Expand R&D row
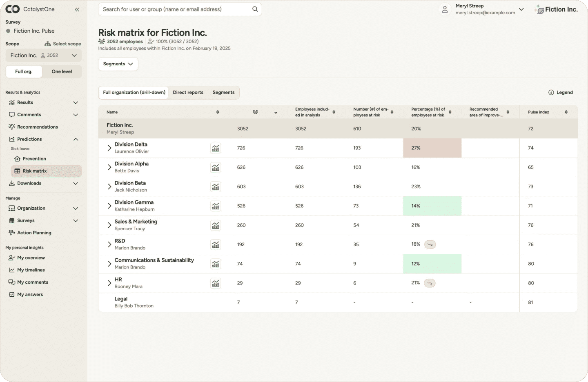The image size is (588, 382). pos(109,244)
